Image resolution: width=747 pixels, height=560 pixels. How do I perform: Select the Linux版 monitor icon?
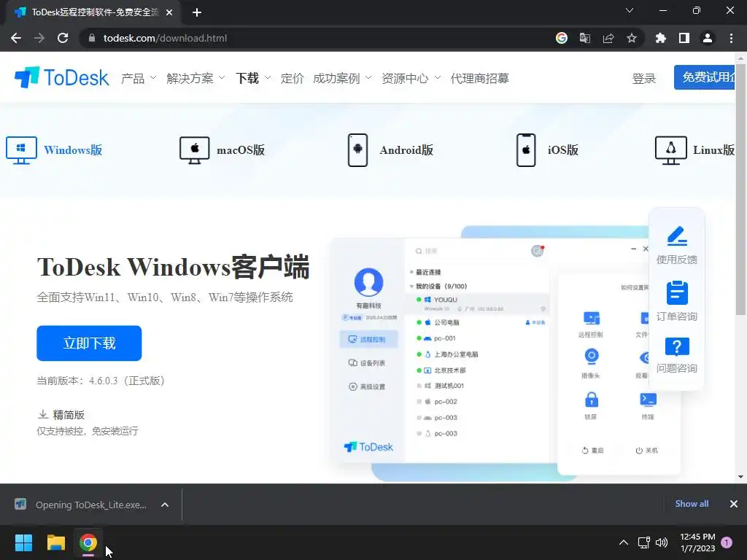point(671,150)
